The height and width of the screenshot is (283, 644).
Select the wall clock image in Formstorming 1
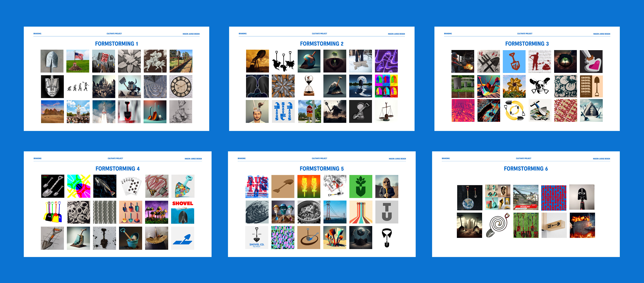coord(181,87)
